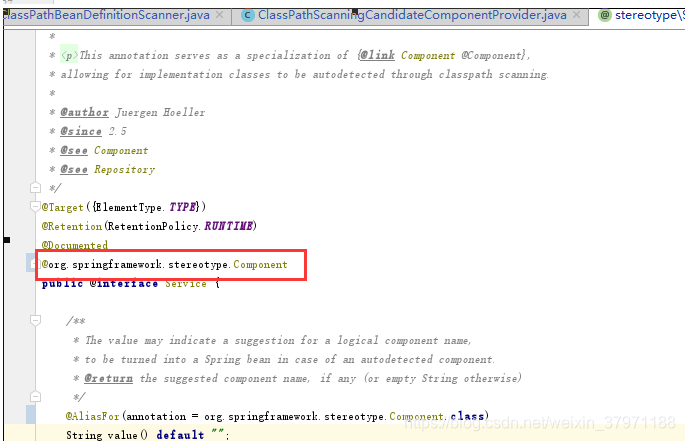Click the @Documented annotation
685x441 pixels.
point(75,245)
